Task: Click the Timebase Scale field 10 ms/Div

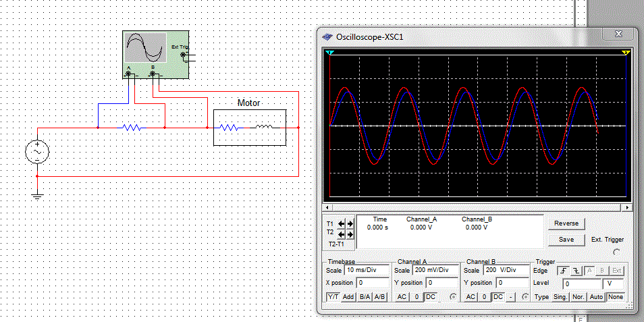Action: coord(367,270)
